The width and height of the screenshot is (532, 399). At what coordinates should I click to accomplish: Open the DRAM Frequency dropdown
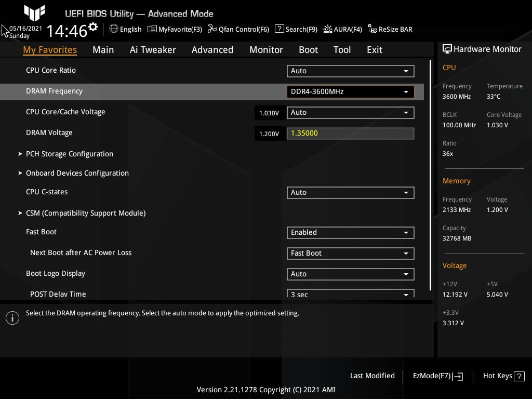(x=350, y=92)
